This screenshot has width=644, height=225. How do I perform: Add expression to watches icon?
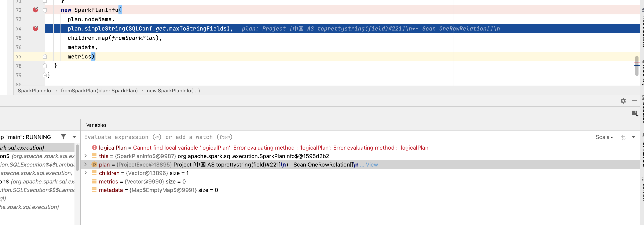[x=623, y=137]
